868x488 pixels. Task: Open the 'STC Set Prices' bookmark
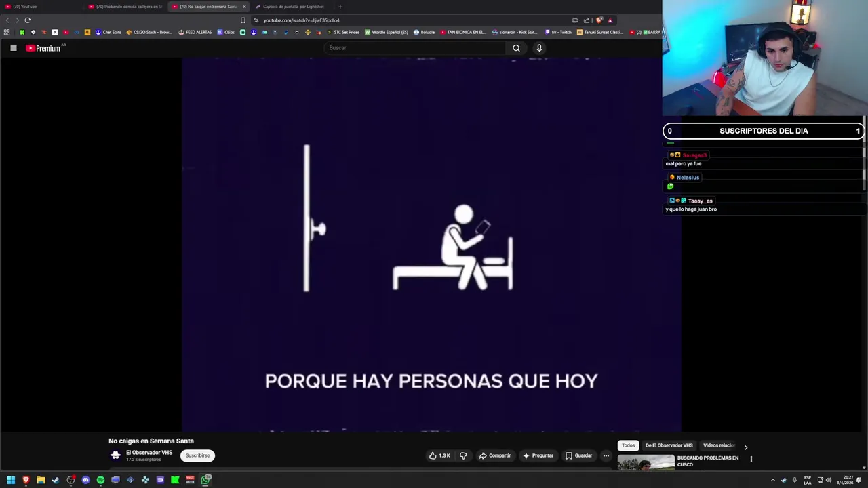tap(343, 32)
